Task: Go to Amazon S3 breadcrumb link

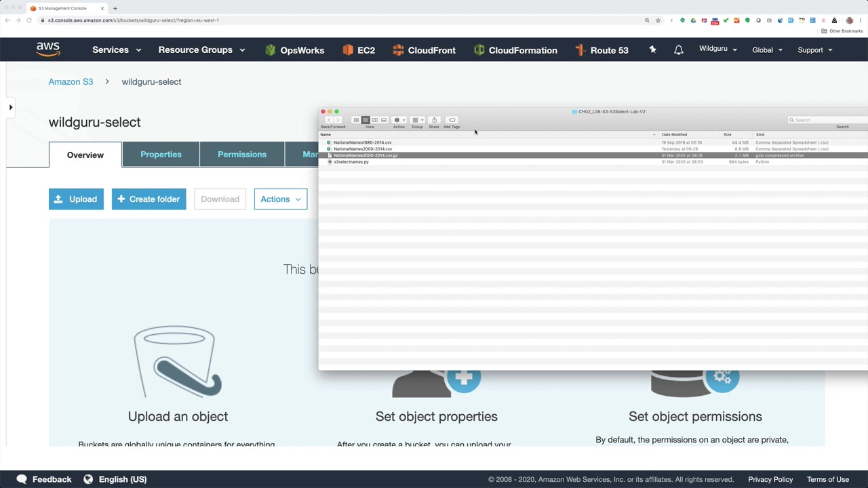Action: [71, 82]
